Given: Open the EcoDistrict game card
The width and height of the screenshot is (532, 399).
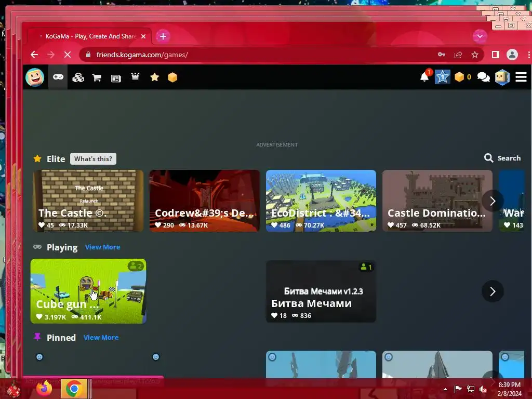Looking at the screenshot, I should click(321, 201).
